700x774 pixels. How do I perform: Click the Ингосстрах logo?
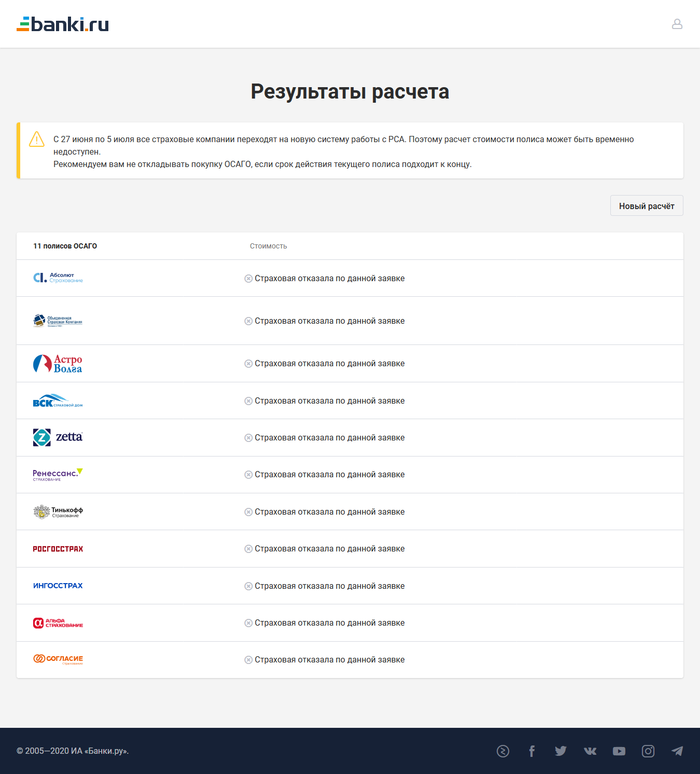(x=58, y=585)
